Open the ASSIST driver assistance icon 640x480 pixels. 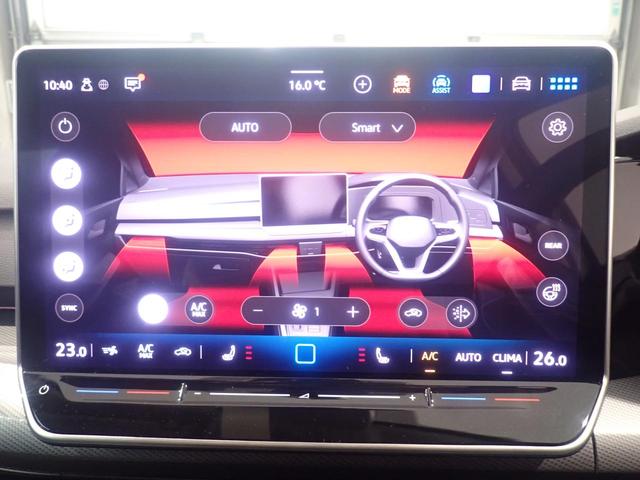click(441, 84)
